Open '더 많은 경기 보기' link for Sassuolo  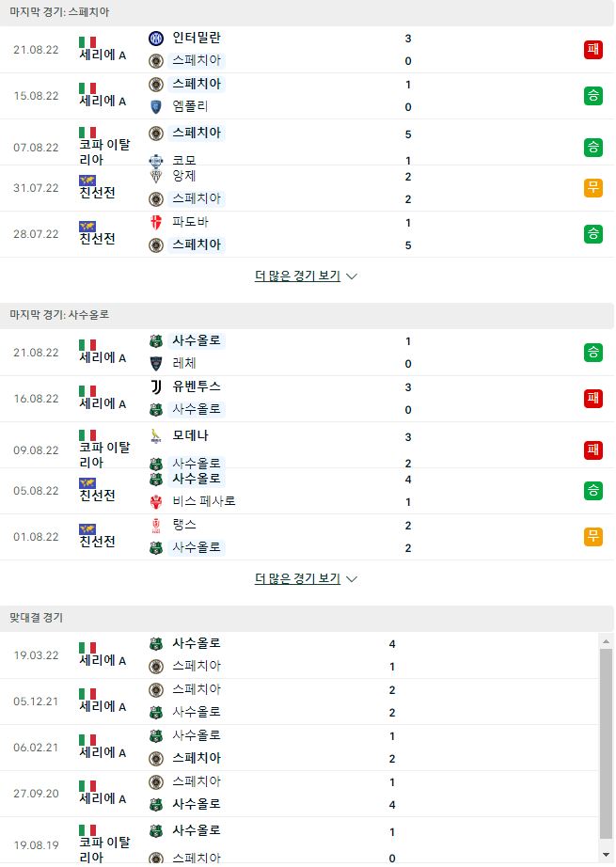[297, 578]
